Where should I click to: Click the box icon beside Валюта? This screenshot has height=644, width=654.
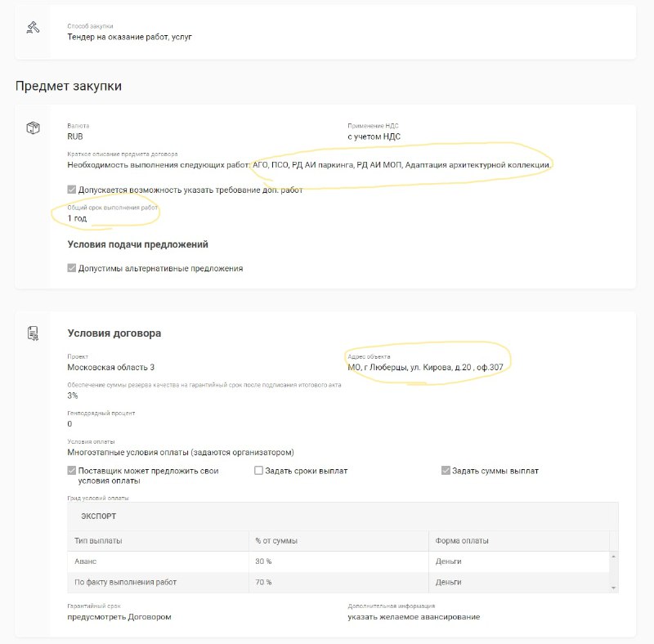(x=33, y=127)
